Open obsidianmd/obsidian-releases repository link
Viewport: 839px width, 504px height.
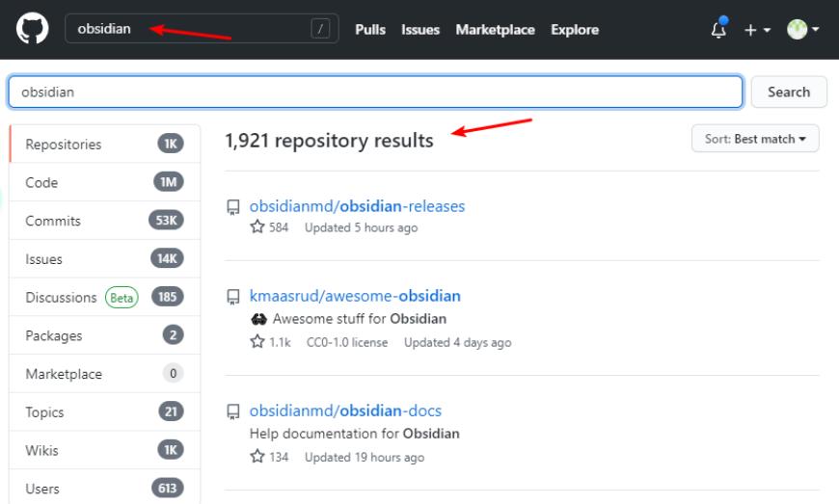coord(357,206)
